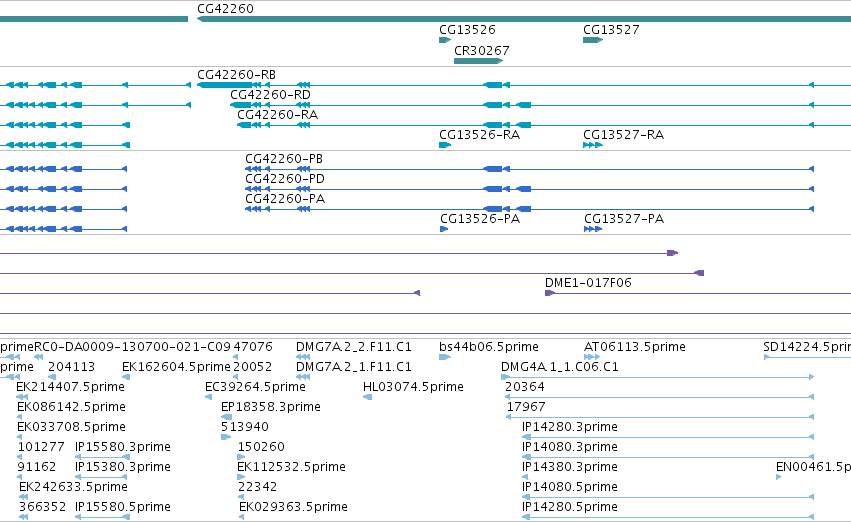Click the IP14380.3prime EST label
The width and height of the screenshot is (851, 522).
[569, 467]
